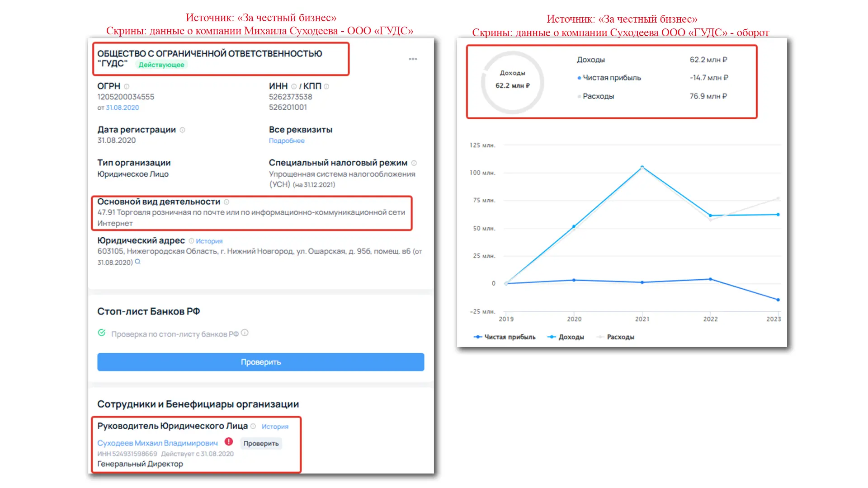Viewport: 868px width, 488px height.
Task: Click info icon beside Основной вид деятельности
Action: [226, 202]
